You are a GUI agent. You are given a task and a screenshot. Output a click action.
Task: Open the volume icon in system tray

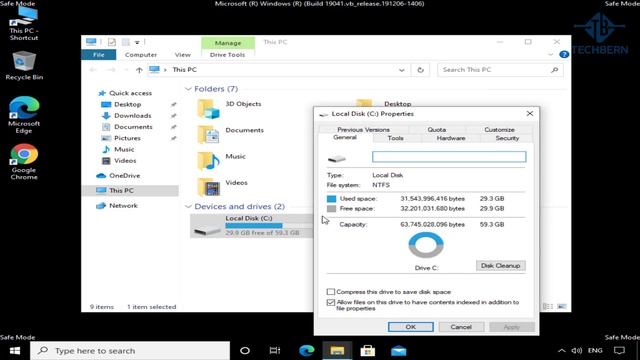pyautogui.click(x=576, y=351)
